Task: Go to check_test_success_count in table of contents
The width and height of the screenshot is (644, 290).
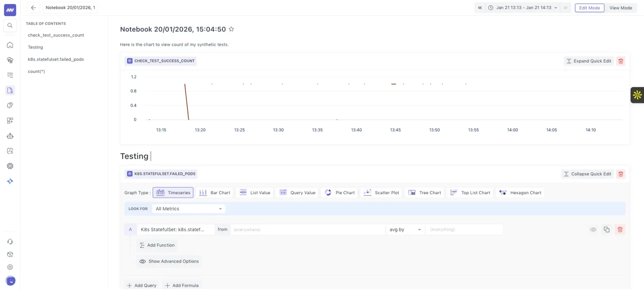Action: (56, 35)
